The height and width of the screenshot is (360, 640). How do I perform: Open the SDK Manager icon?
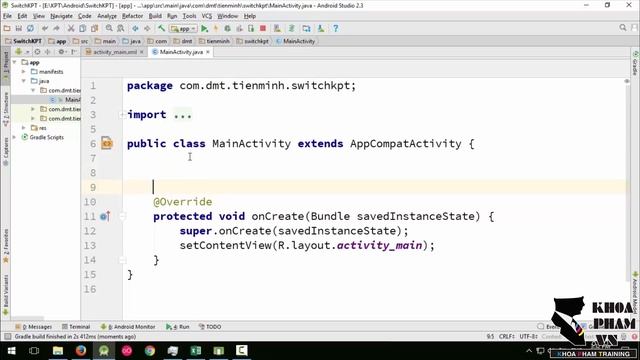coord(321,29)
